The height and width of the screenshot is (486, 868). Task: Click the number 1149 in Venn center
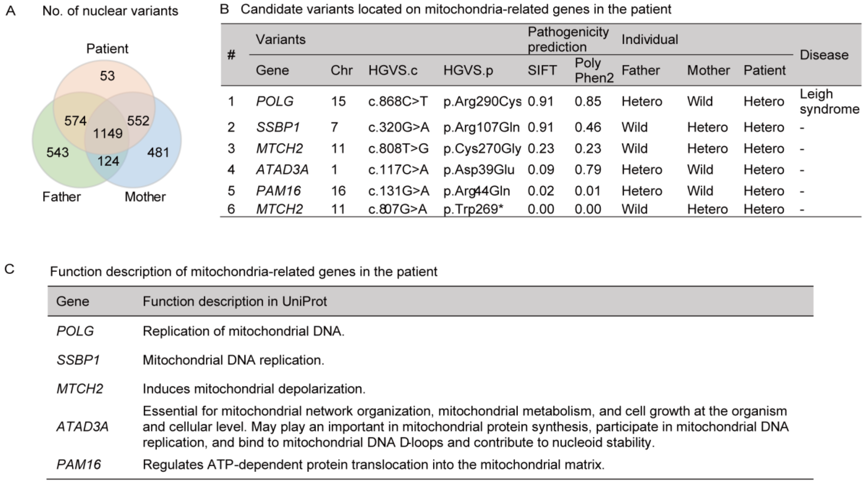pyautogui.click(x=108, y=133)
